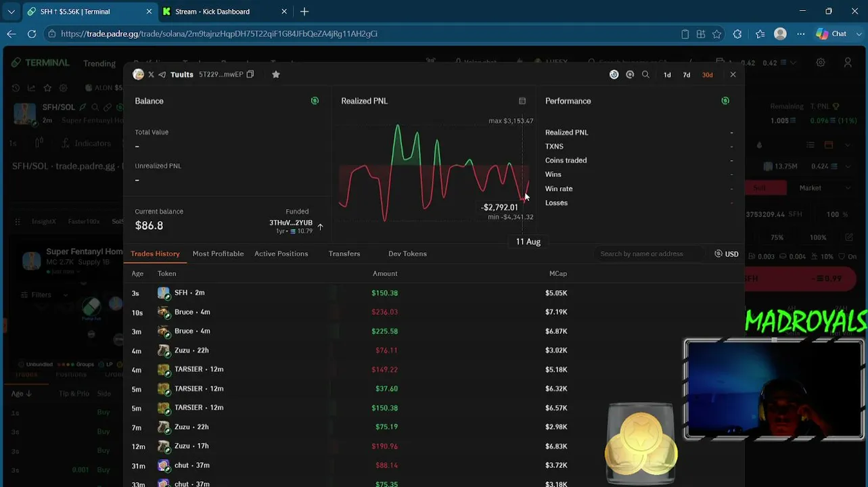868x487 pixels.
Task: Open the browser tab search dropdown
Action: pyautogui.click(x=11, y=11)
